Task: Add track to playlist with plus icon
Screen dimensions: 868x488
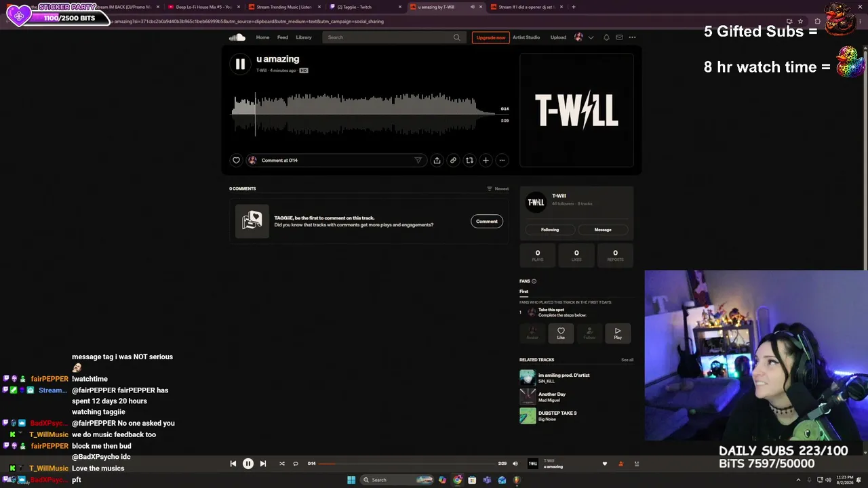Action: [x=486, y=161]
